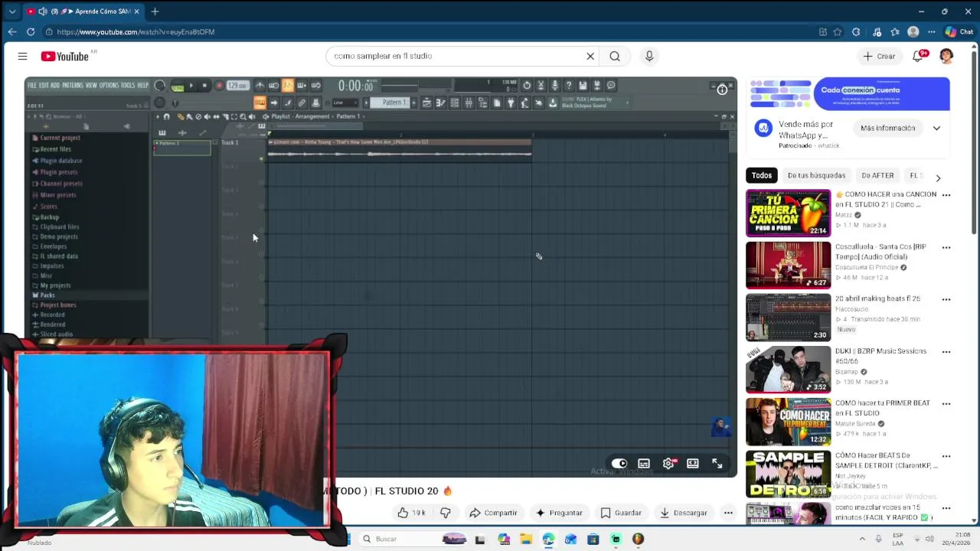Screen dimensions: 980x551
Task: Click the FL Studio play button in video
Action: [x=191, y=86]
